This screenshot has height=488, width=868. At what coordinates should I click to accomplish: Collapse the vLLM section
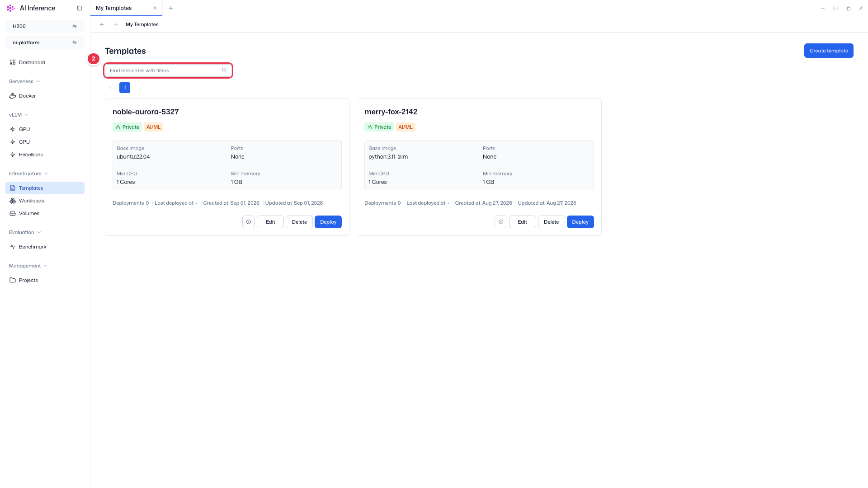(19, 115)
